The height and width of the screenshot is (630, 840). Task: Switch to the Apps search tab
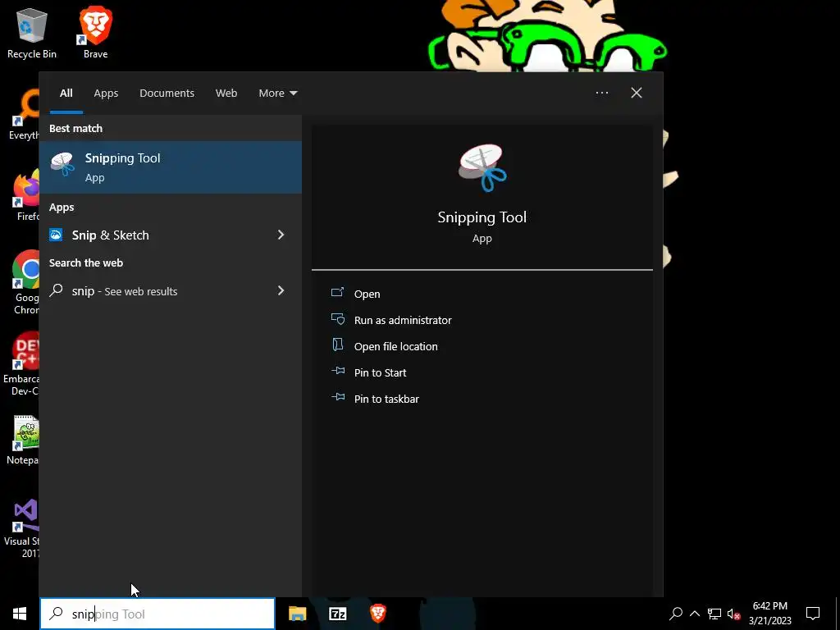[x=106, y=94]
